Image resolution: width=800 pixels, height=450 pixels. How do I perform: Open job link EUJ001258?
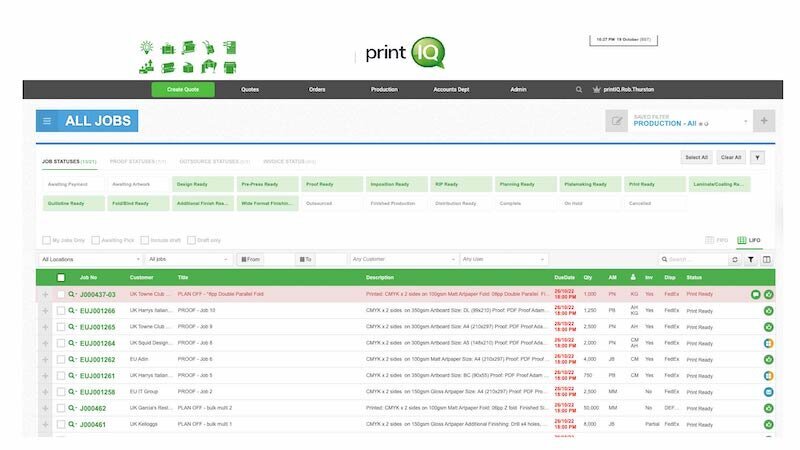[97, 392]
